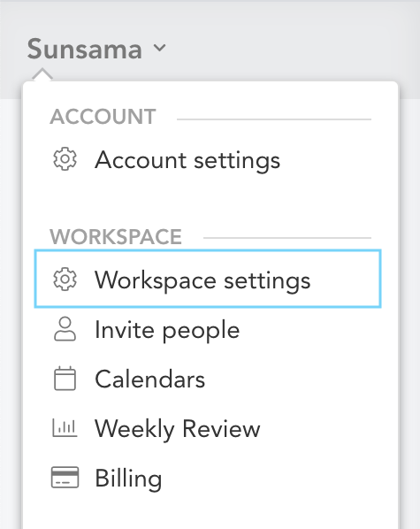The width and height of the screenshot is (420, 529).
Task: Click the credit card icon for Billing
Action: [x=65, y=478]
